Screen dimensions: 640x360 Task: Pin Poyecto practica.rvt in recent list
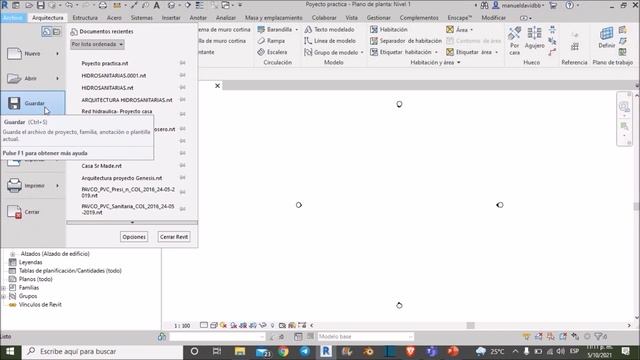click(x=182, y=63)
